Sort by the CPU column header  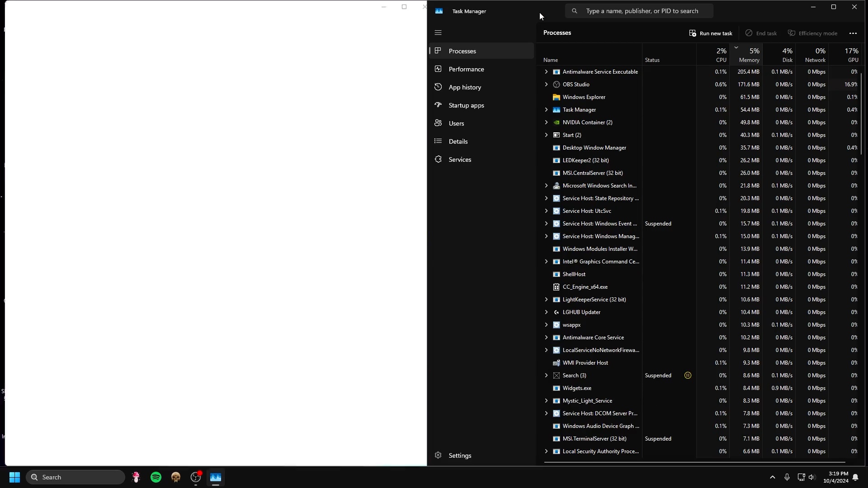tap(713, 55)
